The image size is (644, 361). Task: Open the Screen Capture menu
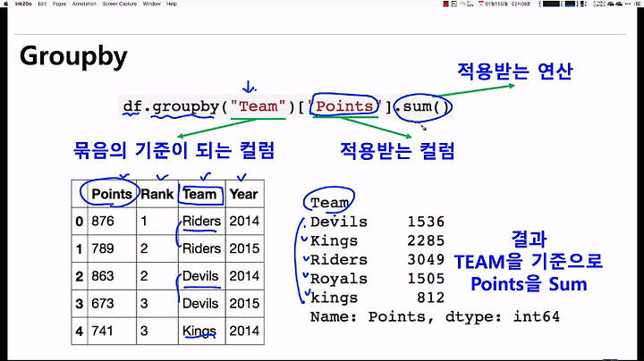point(120,4)
